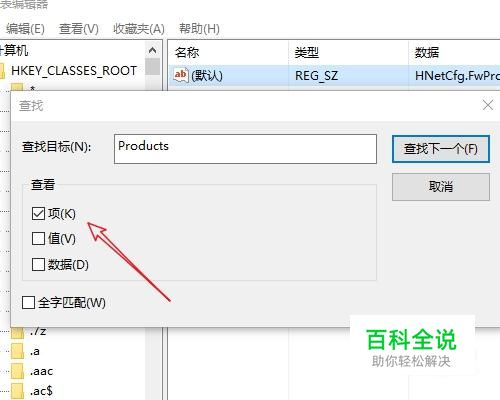Select HKEY_CLASSES_ROOT in the tree
500x400 pixels.
pos(74,71)
